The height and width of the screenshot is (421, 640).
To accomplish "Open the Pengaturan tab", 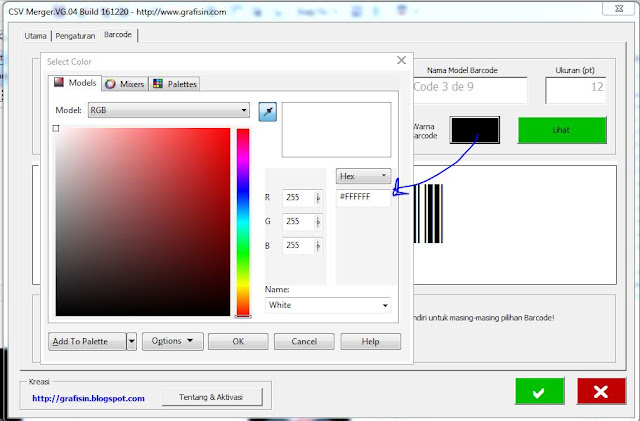I will click(75, 36).
